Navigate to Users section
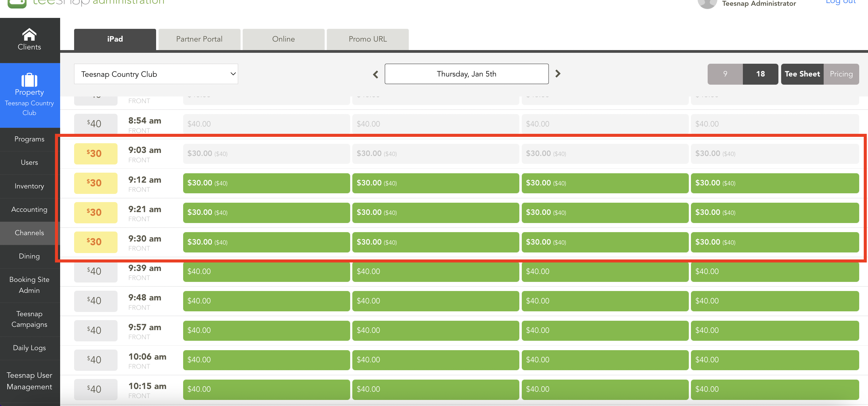 coord(29,162)
